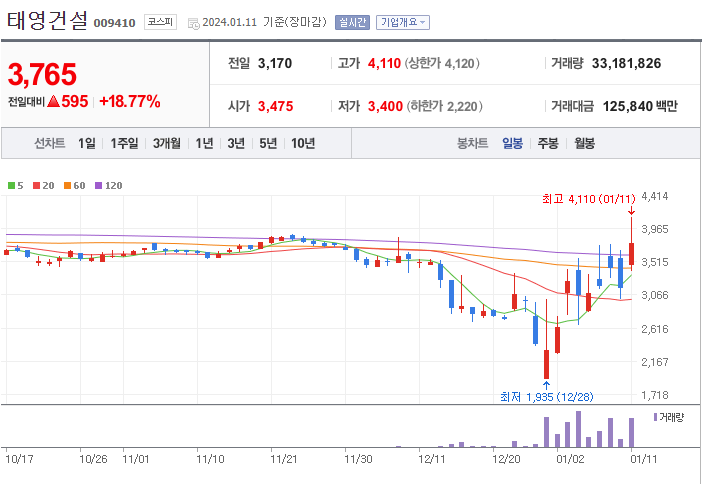
Task: Click the 고가 value 4,110
Action: pyautogui.click(x=384, y=64)
